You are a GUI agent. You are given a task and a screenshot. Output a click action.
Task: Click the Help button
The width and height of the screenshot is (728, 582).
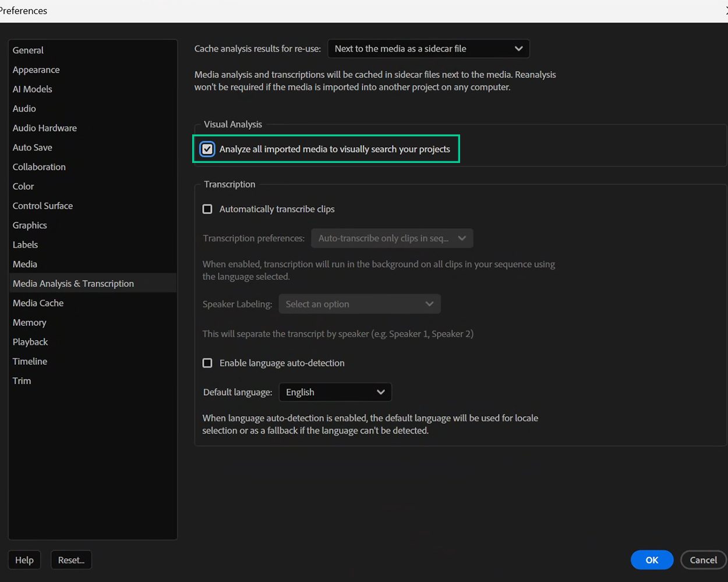(24, 559)
